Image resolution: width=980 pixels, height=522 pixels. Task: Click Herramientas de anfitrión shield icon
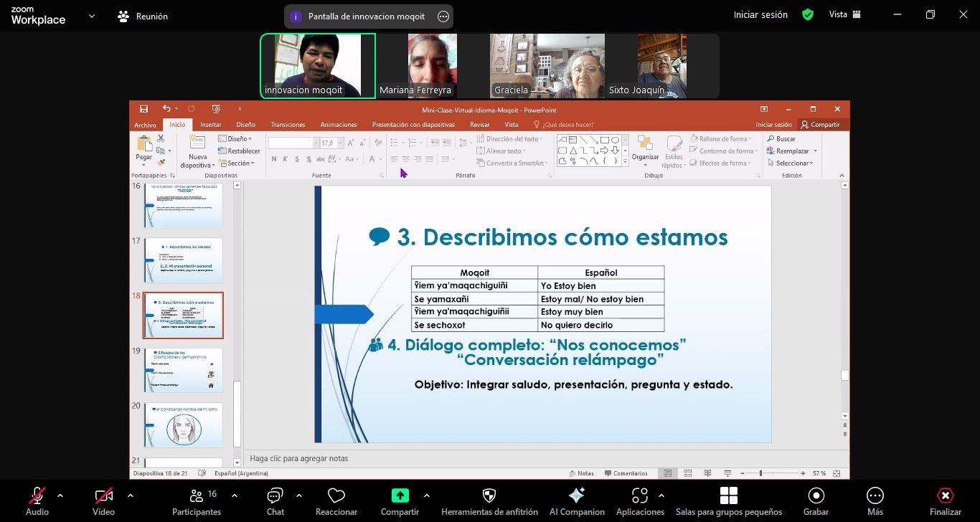point(489,496)
